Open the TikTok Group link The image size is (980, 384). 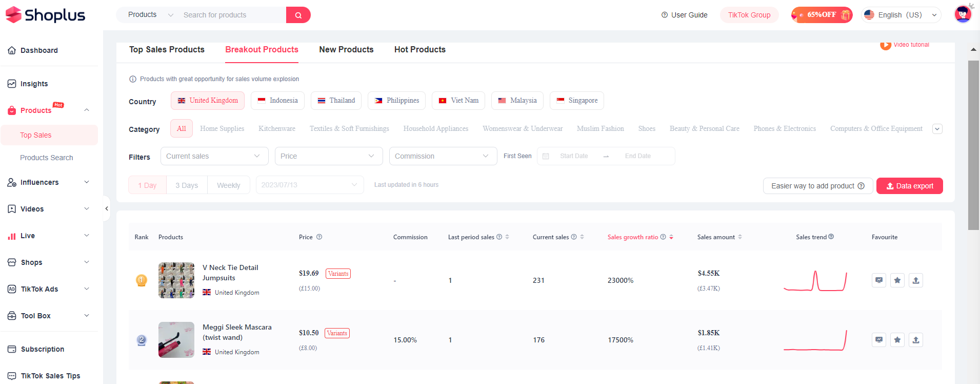[749, 15]
